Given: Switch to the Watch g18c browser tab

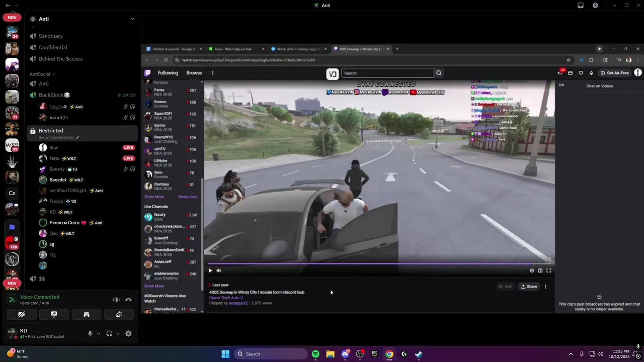Looking at the screenshot, I should coord(298,49).
